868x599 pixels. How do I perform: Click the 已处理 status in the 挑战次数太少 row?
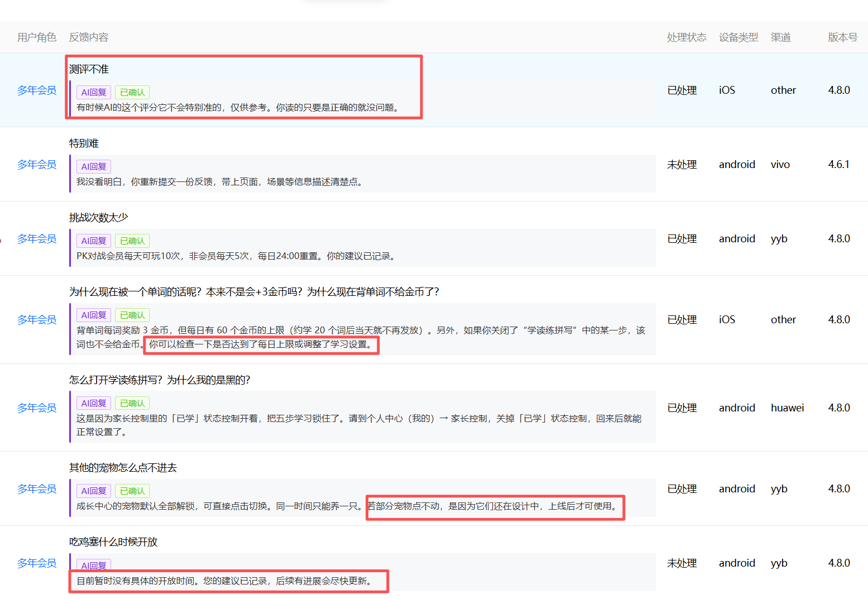point(682,239)
